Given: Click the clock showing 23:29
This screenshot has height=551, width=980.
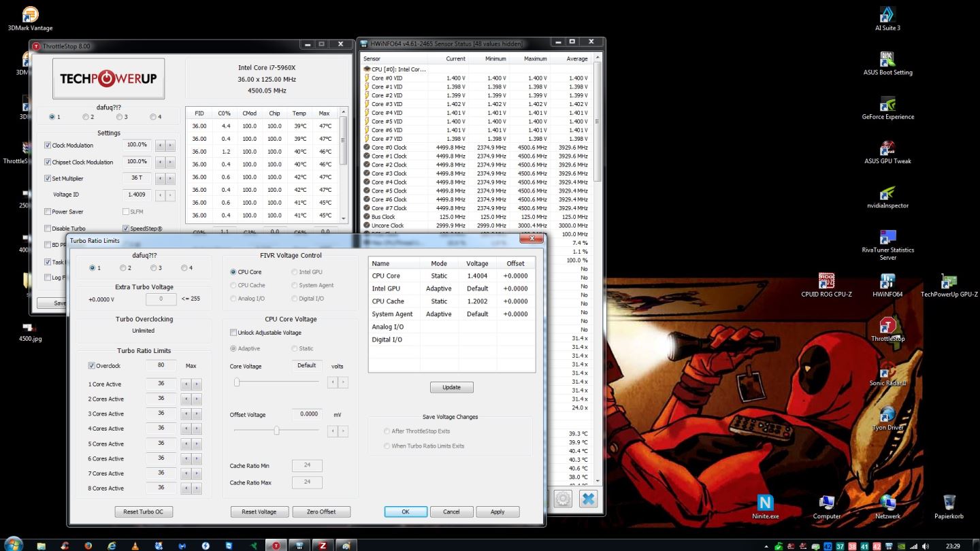Looking at the screenshot, I should [953, 546].
